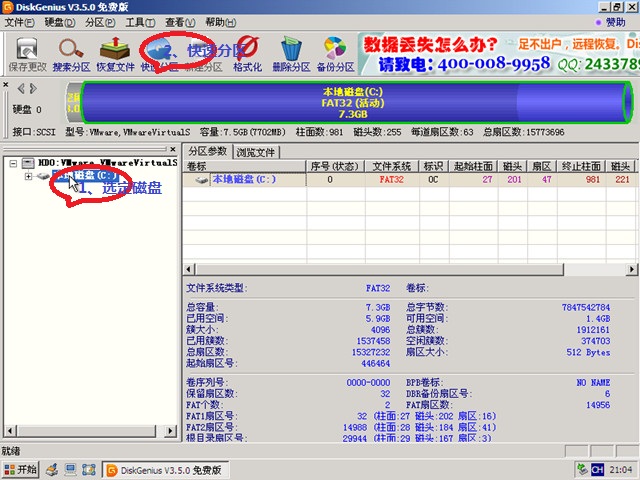Image resolution: width=640 pixels, height=480 pixels.
Task: Click the NO NAME BPB label value
Action: point(593,383)
